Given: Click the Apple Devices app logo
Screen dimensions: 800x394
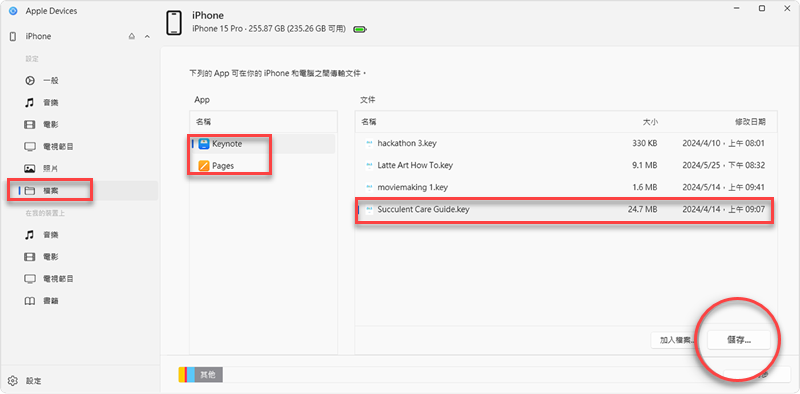Looking at the screenshot, I should 13,11.
